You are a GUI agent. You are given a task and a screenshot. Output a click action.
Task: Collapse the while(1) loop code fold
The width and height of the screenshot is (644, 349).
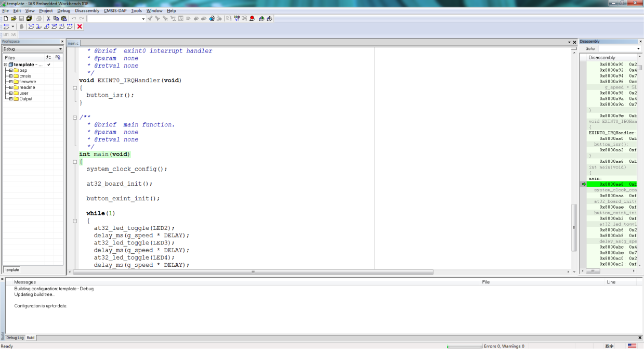point(75,221)
